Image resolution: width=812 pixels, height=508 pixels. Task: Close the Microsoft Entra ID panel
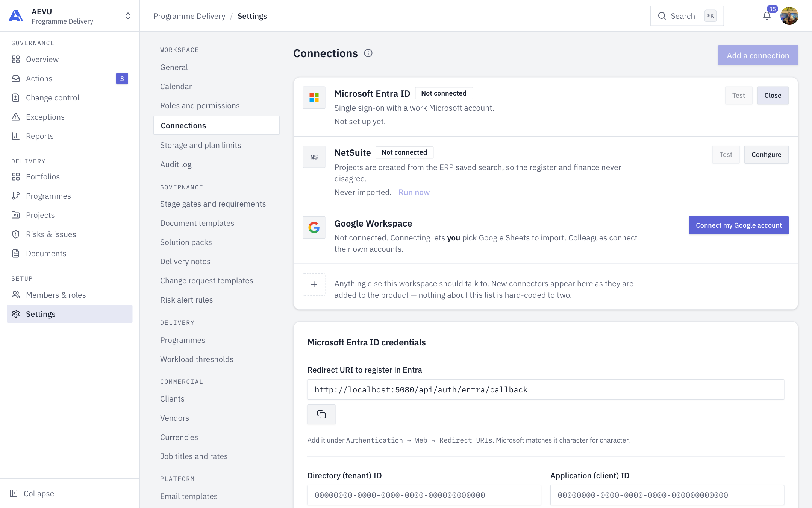coord(773,96)
